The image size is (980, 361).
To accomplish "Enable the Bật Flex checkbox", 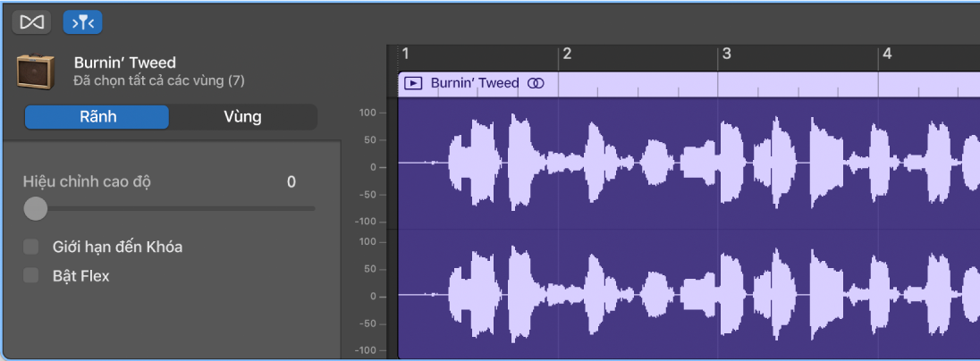I will tap(31, 275).
